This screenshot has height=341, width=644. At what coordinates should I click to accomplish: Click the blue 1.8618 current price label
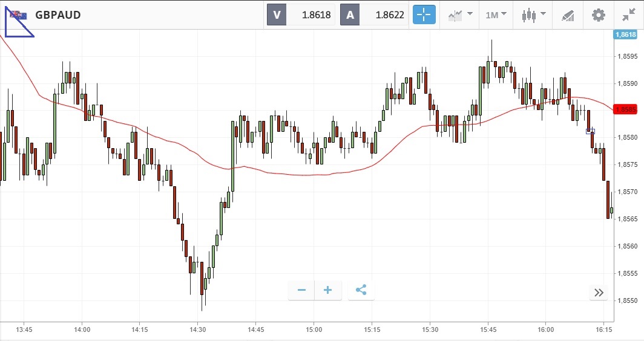coord(625,34)
